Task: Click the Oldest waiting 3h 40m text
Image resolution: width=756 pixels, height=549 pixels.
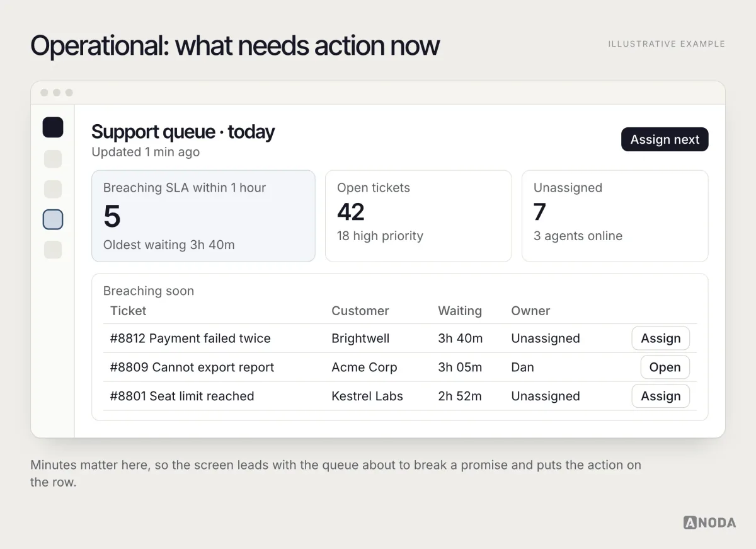Action: 169,245
